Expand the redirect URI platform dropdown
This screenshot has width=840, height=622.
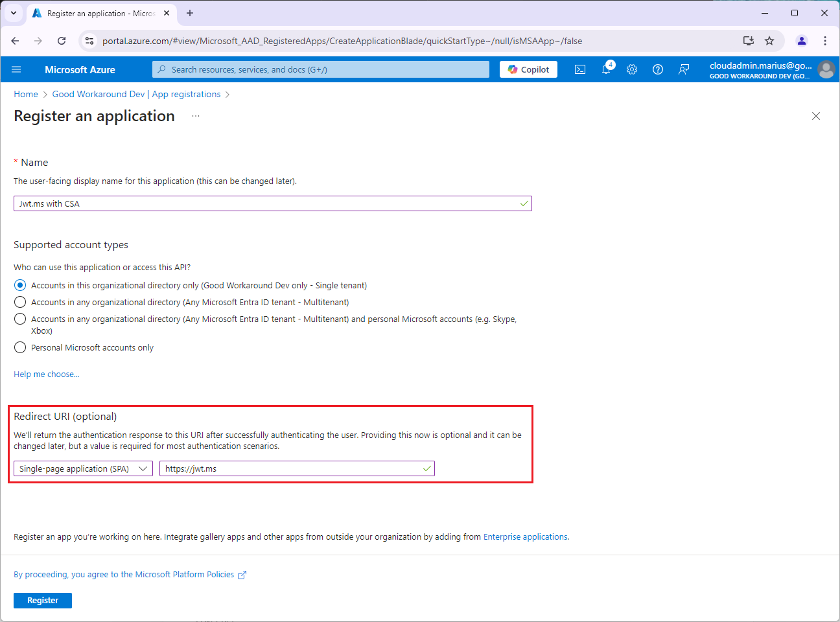(83, 468)
